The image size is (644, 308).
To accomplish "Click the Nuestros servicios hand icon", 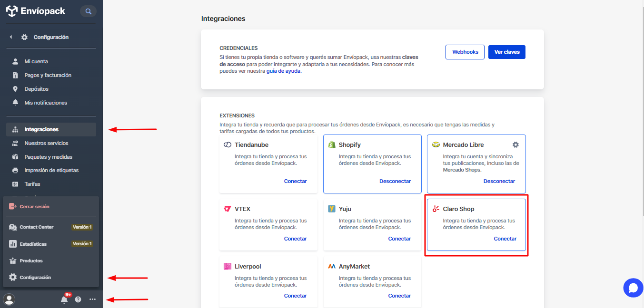I will 15,143.
